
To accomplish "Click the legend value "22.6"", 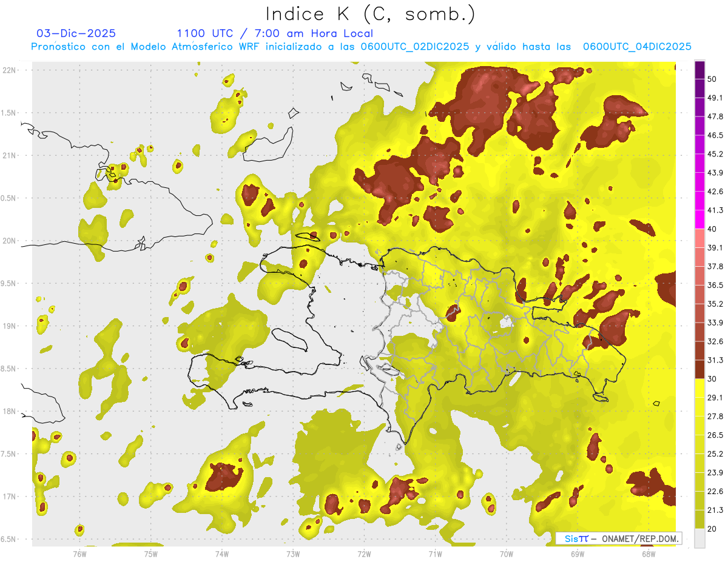I will pos(715,492).
